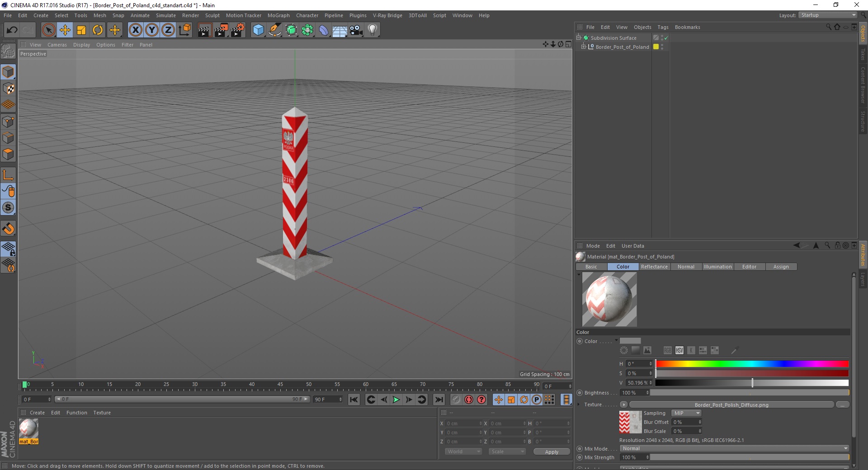Image resolution: width=868 pixels, height=470 pixels.
Task: Open Edit Render Settings icon
Action: tap(238, 30)
